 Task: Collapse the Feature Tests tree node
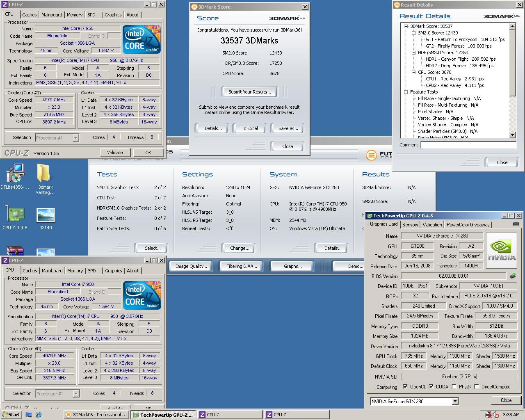point(406,92)
